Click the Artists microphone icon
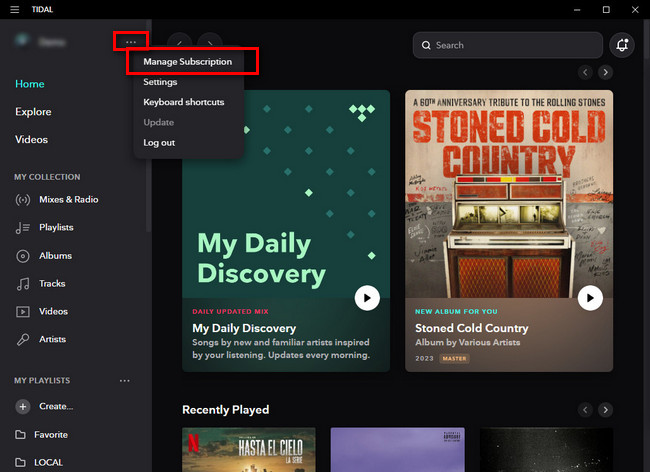The height and width of the screenshot is (472, 650). point(23,339)
